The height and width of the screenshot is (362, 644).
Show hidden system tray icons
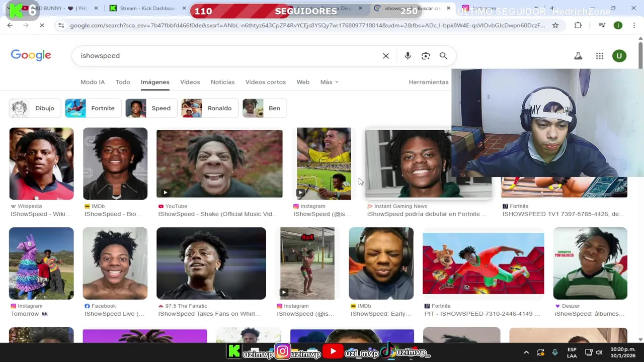pos(526,352)
